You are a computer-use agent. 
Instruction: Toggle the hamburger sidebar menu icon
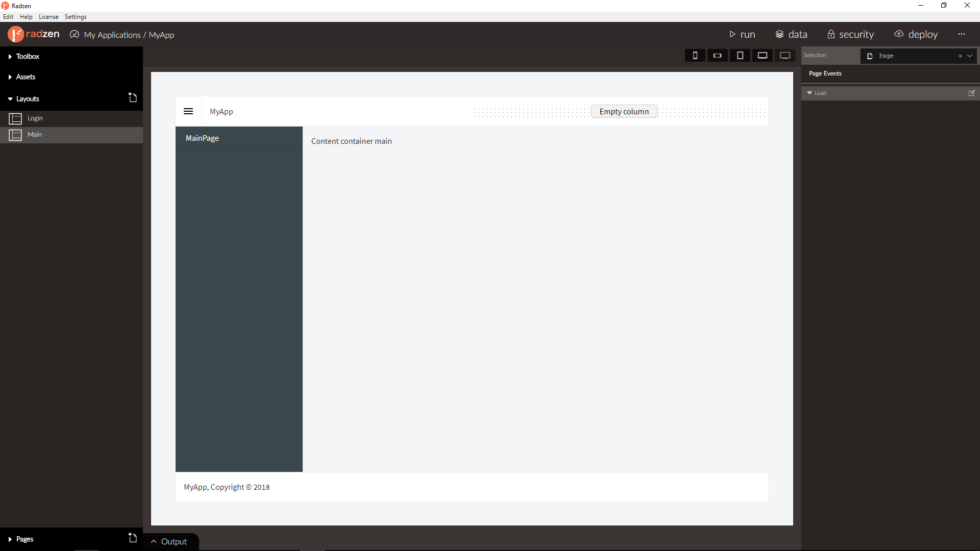point(188,111)
